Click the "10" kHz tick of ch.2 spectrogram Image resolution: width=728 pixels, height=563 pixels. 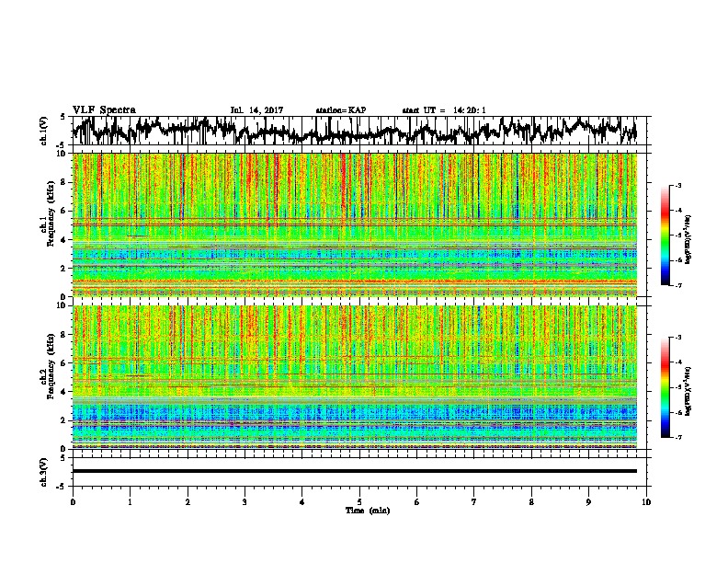pyautogui.click(x=63, y=305)
